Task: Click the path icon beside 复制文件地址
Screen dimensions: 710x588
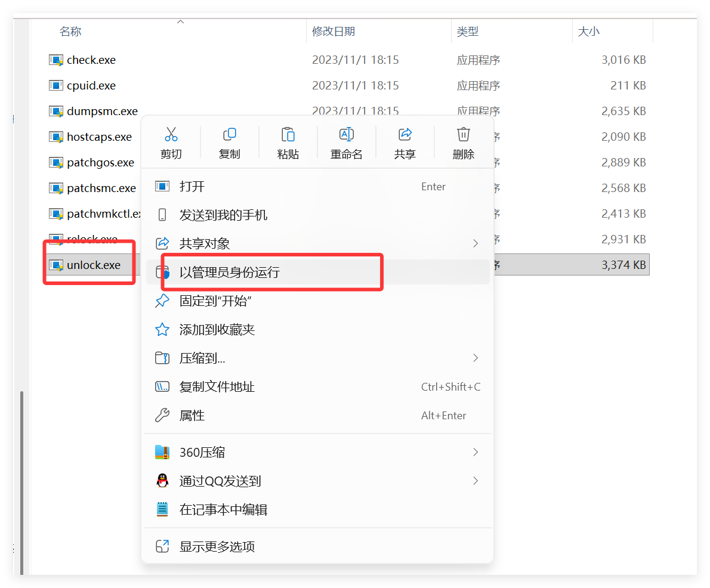Action: 162,386
